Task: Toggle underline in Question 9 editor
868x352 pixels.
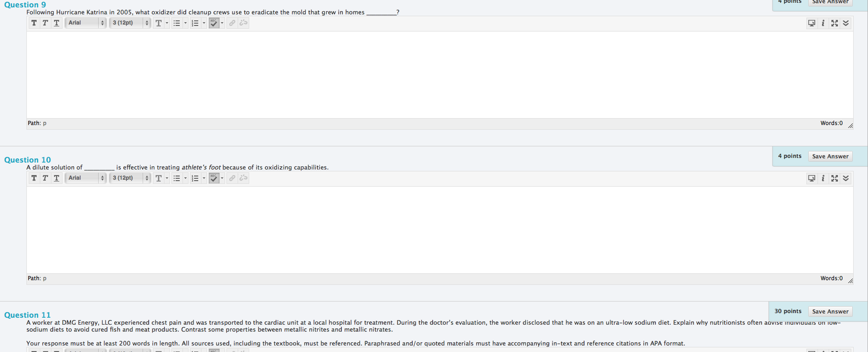Action: tap(57, 23)
